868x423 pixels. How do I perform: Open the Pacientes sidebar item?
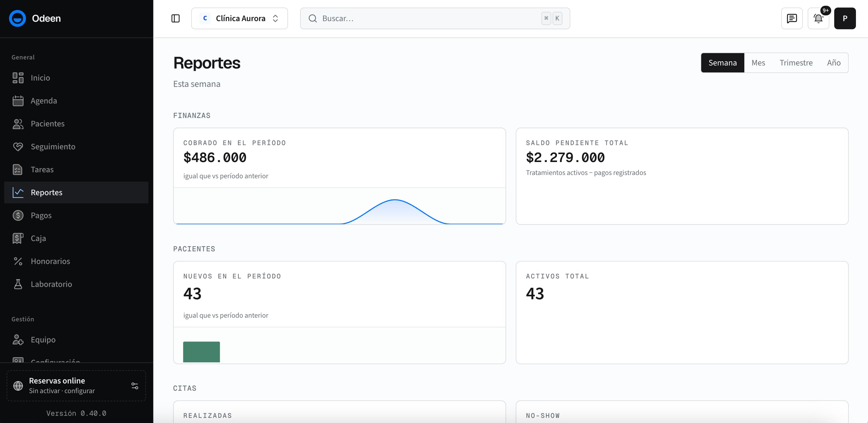76,123
